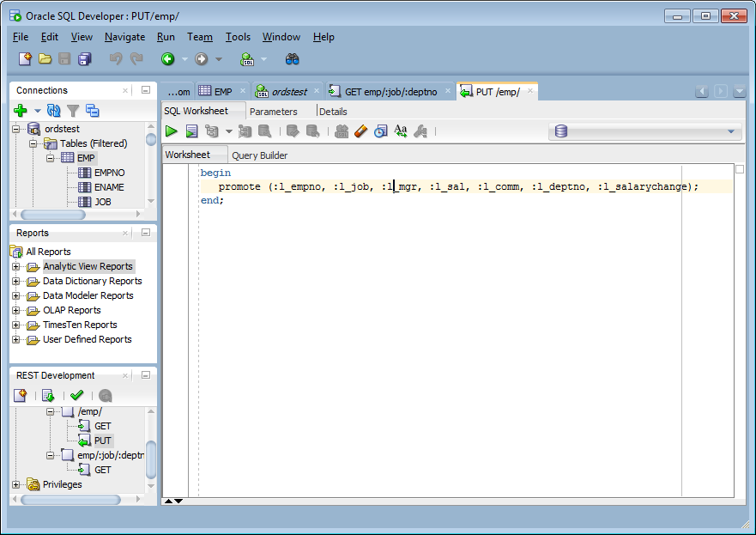This screenshot has height=535, width=756.
Task: Run the statement with the green play icon
Action: pyautogui.click(x=171, y=131)
